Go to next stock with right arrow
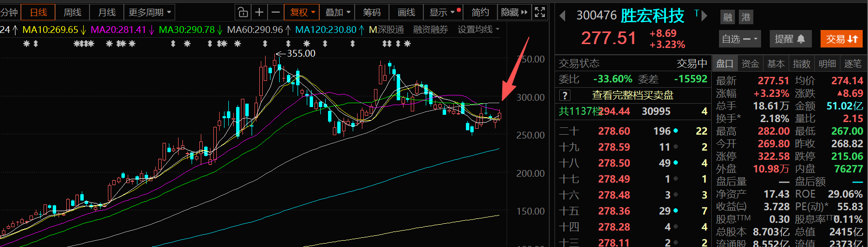The width and height of the screenshot is (868, 247). 704,16
